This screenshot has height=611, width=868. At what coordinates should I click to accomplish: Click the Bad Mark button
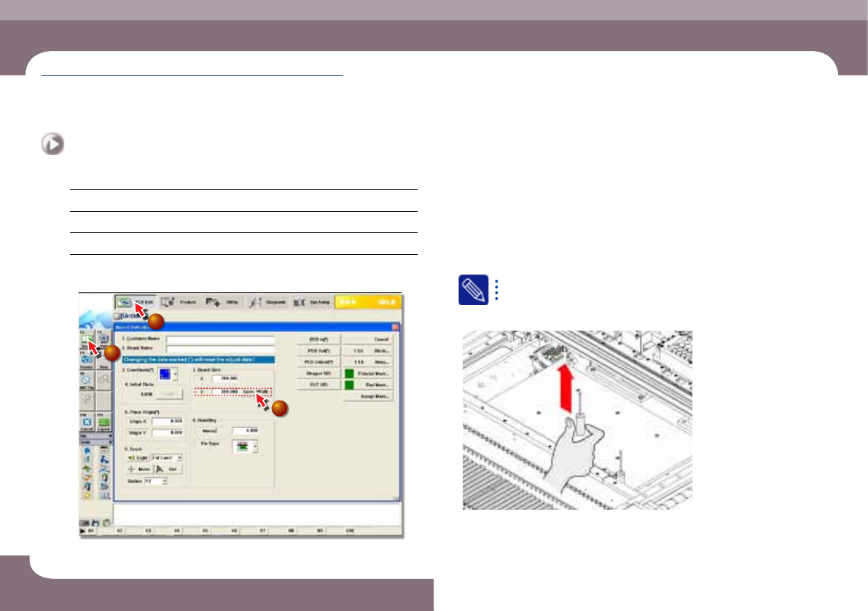click(x=374, y=385)
